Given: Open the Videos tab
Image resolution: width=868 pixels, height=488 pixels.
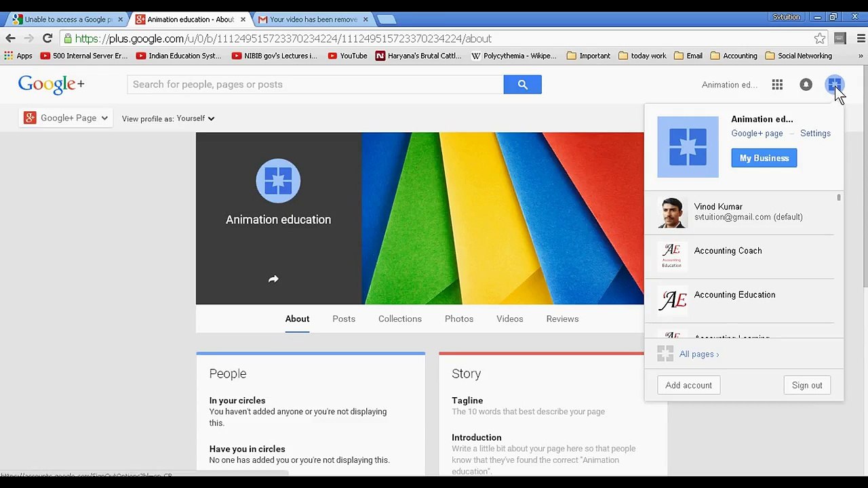Looking at the screenshot, I should pyautogui.click(x=510, y=319).
